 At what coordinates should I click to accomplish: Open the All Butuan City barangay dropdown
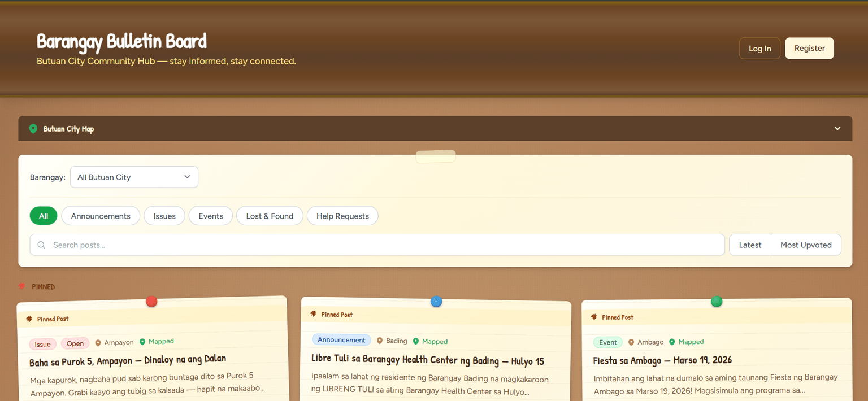click(134, 177)
